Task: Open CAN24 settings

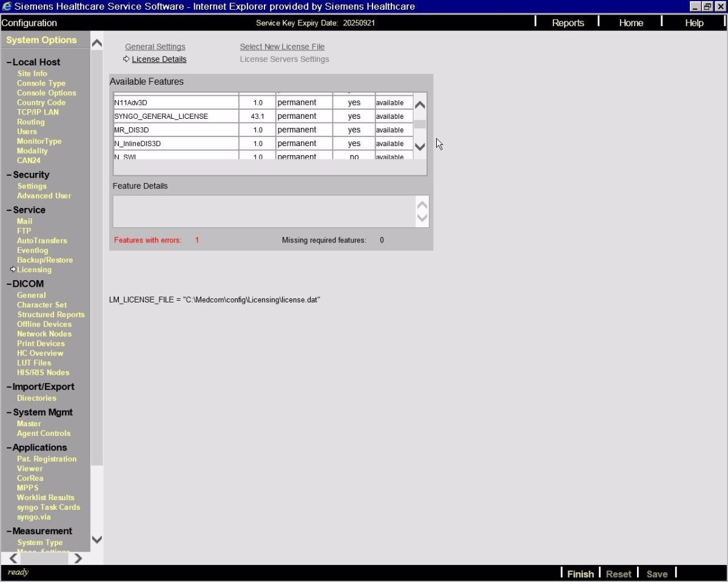Action: [29, 161]
